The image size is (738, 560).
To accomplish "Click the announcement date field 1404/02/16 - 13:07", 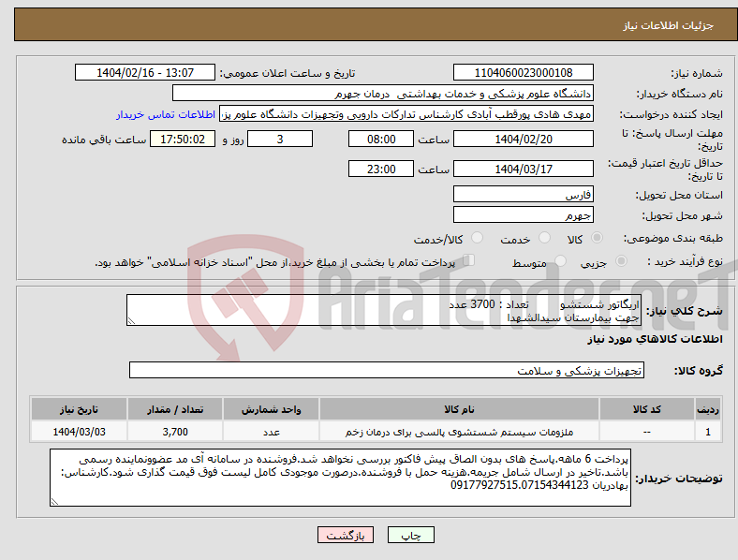I will 145,72.
